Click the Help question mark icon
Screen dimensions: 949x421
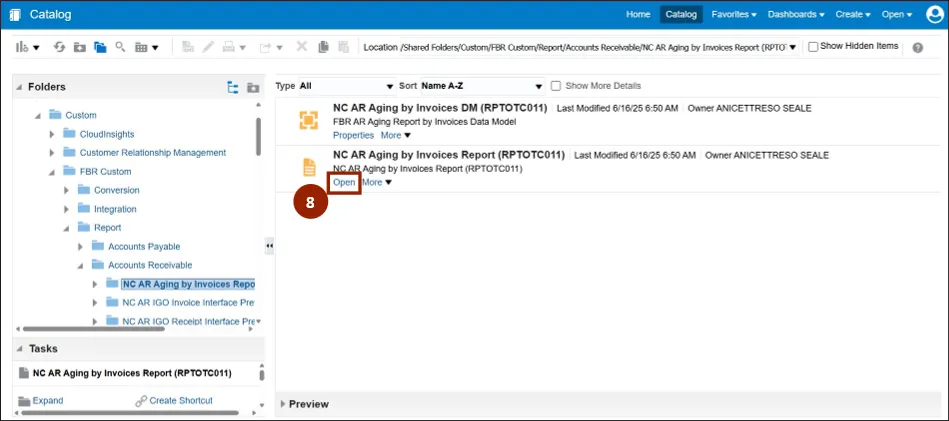(917, 47)
